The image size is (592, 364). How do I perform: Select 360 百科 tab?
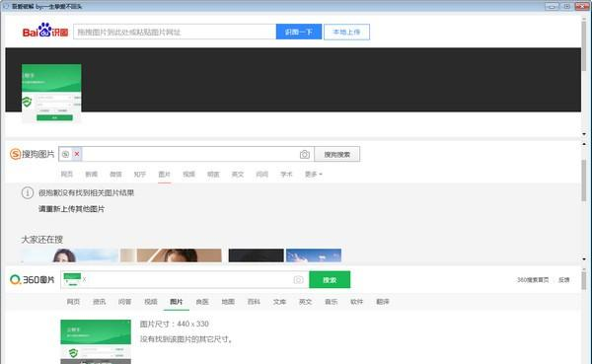(254, 301)
